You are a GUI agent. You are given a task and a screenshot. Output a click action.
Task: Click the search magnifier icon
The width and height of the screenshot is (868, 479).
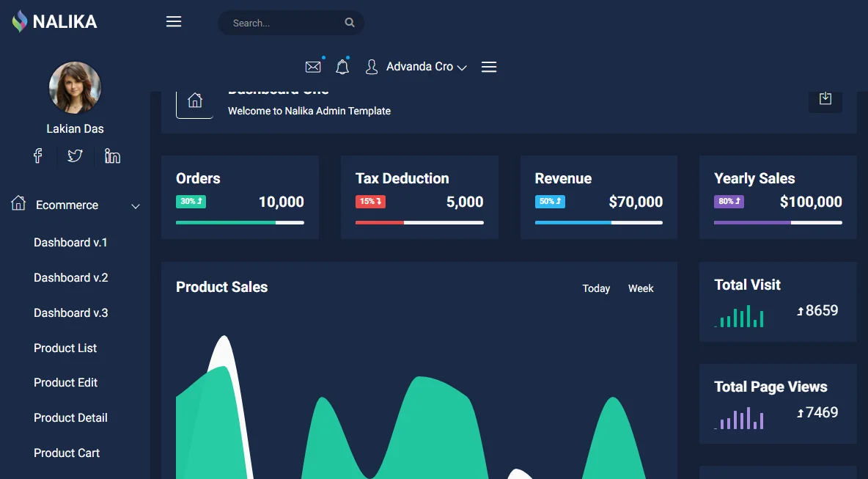tap(349, 23)
